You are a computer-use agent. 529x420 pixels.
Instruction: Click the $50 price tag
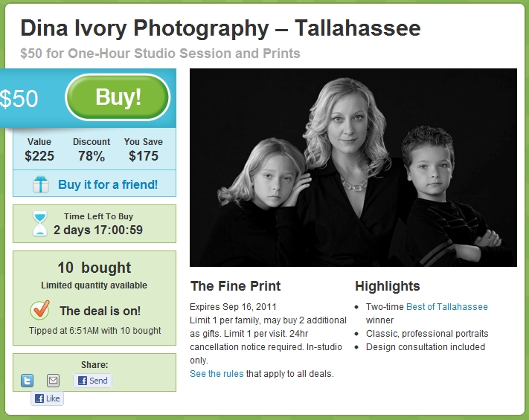pos(19,99)
